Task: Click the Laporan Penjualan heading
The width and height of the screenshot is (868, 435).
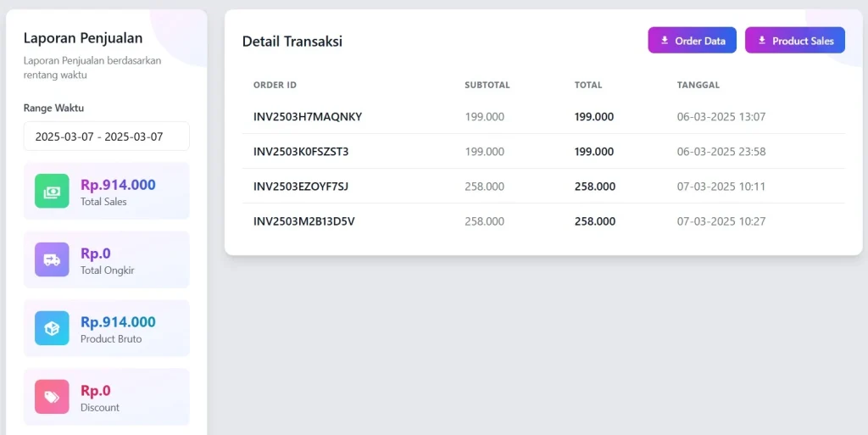Action: click(83, 38)
